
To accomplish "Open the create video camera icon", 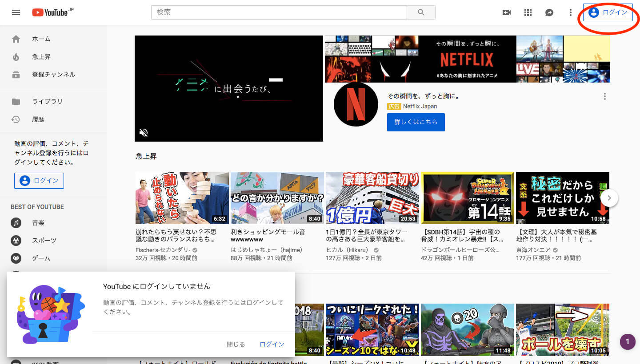I will pyautogui.click(x=507, y=12).
